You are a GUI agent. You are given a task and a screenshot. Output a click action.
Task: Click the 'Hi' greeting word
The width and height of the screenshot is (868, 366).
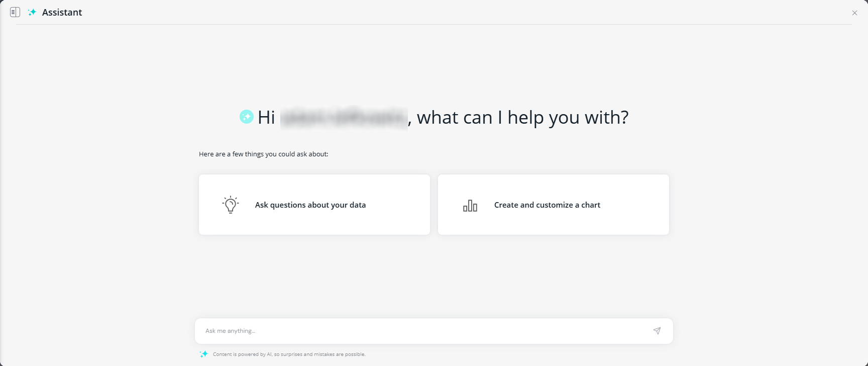(266, 118)
